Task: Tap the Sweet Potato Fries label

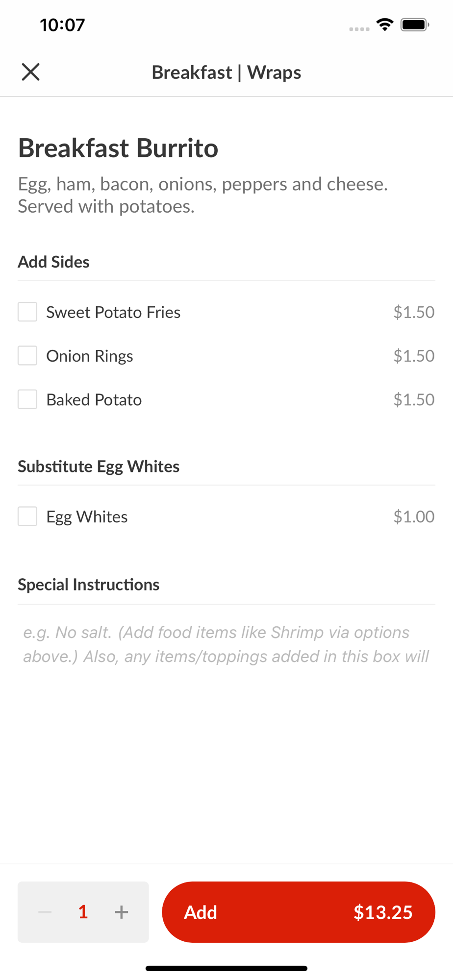Action: [x=113, y=312]
